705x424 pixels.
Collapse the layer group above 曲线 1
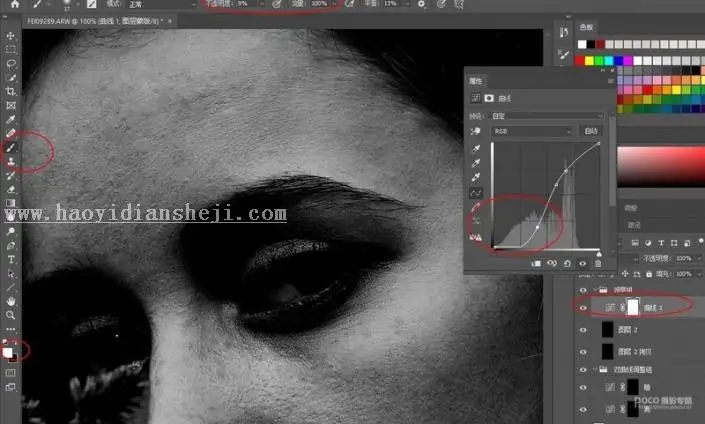pos(595,290)
